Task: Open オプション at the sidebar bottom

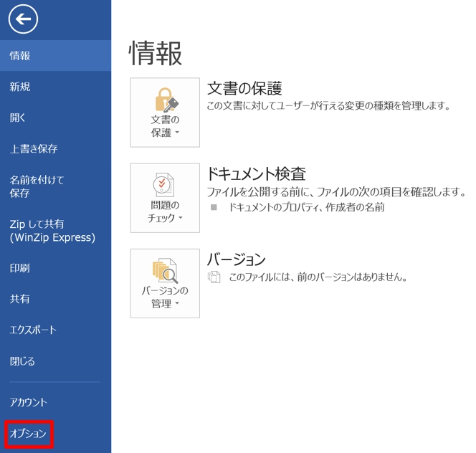Action: click(28, 434)
